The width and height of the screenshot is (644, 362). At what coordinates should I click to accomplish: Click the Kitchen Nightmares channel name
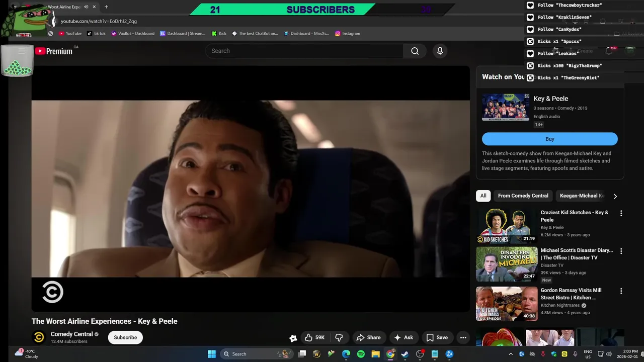point(560,305)
